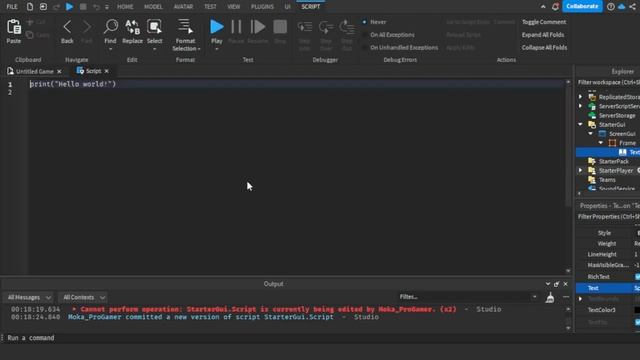Screen dimensions: 640x360
Task: Collapse the StarterGui tree node
Action: [580, 124]
